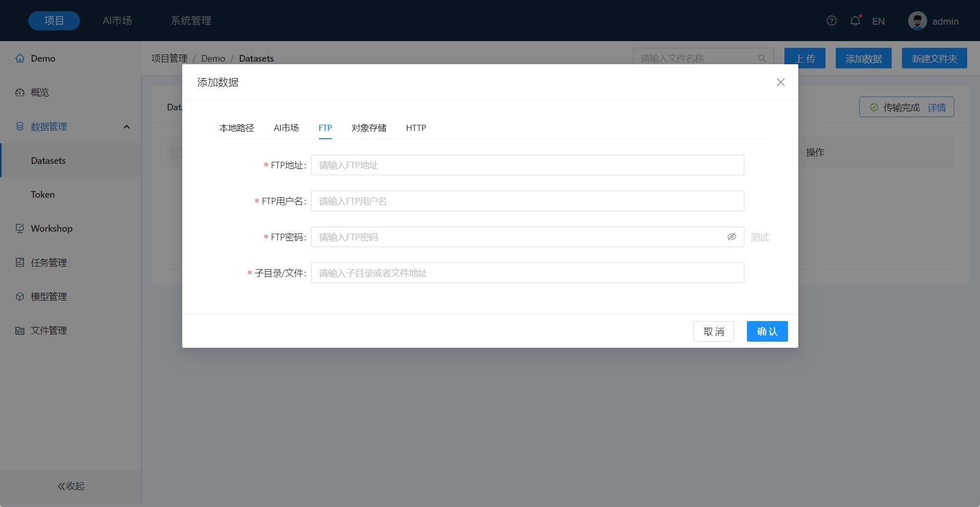
Task: Toggle FTP password visibility eye icon
Action: click(732, 237)
